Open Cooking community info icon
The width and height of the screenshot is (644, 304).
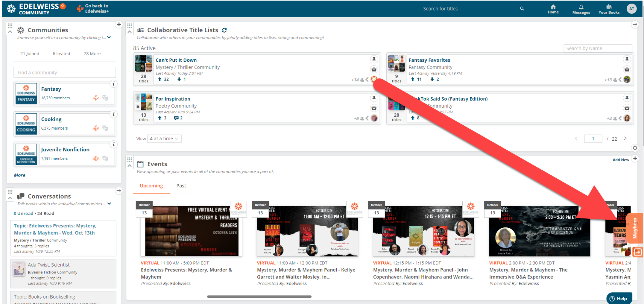[x=113, y=114]
